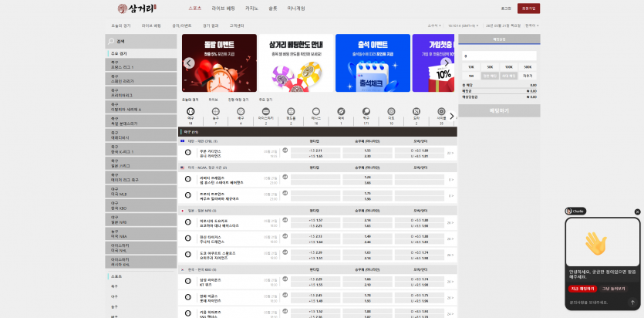
Task: Close the Charlie chat popup
Action: (637, 212)
